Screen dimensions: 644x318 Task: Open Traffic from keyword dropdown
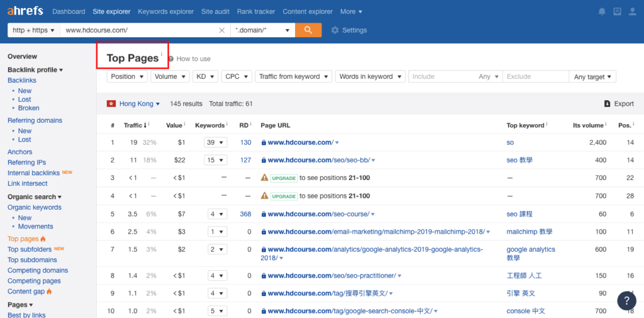294,77
